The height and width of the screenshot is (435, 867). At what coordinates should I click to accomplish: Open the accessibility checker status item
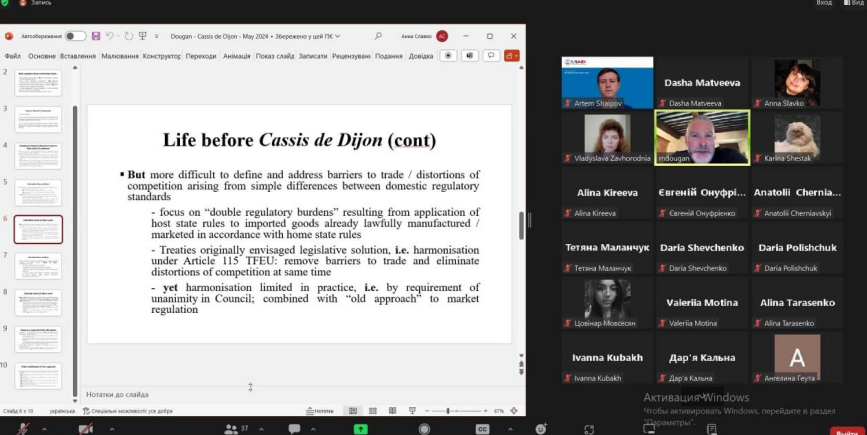(x=128, y=411)
